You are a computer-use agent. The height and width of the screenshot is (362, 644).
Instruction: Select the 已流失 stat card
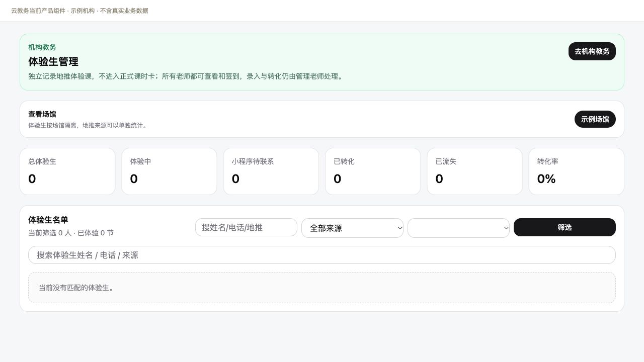pyautogui.click(x=474, y=171)
